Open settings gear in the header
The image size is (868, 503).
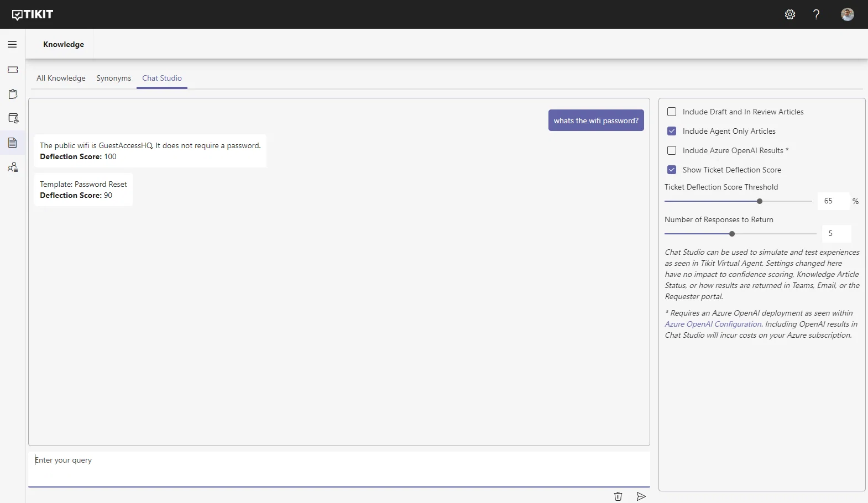pyautogui.click(x=790, y=14)
